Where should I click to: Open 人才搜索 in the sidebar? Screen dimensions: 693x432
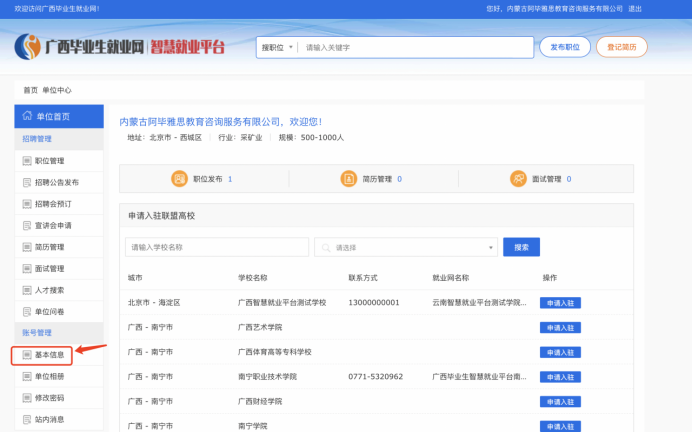(49, 289)
